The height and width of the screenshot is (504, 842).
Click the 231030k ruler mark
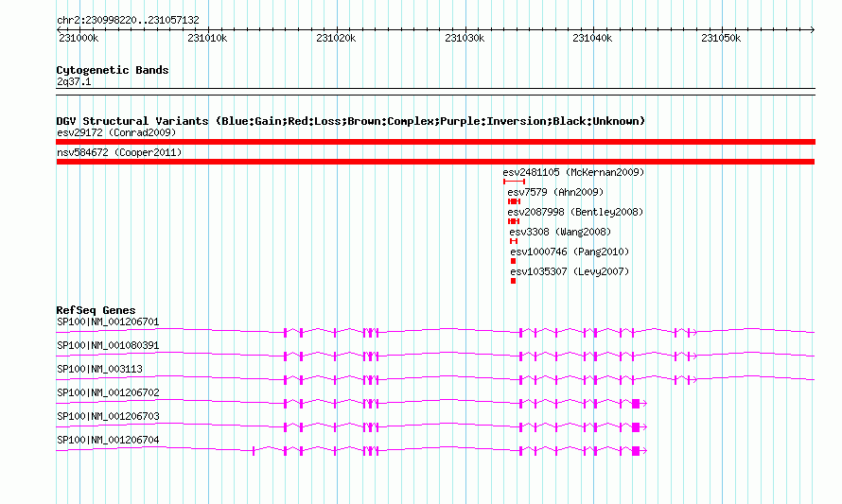[465, 38]
